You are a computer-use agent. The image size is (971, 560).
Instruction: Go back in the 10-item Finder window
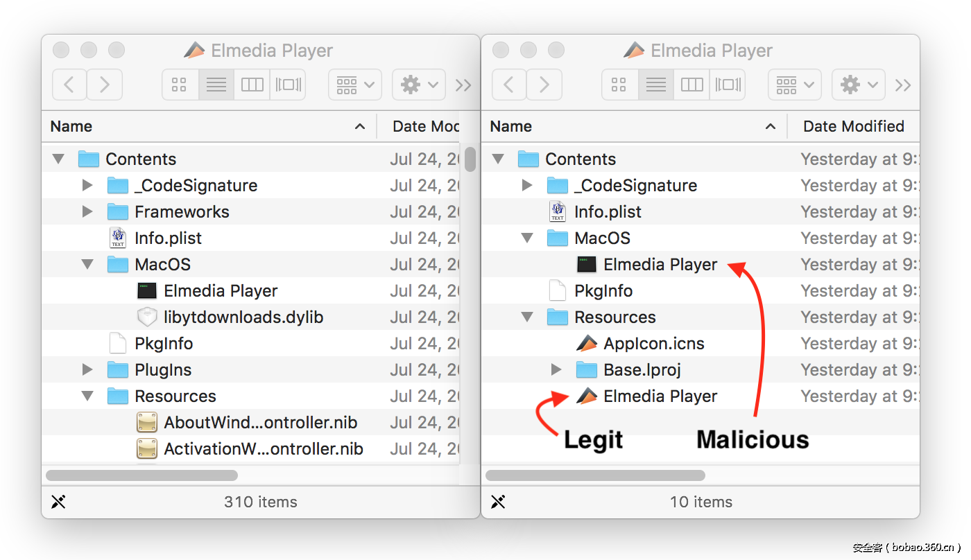pos(509,85)
